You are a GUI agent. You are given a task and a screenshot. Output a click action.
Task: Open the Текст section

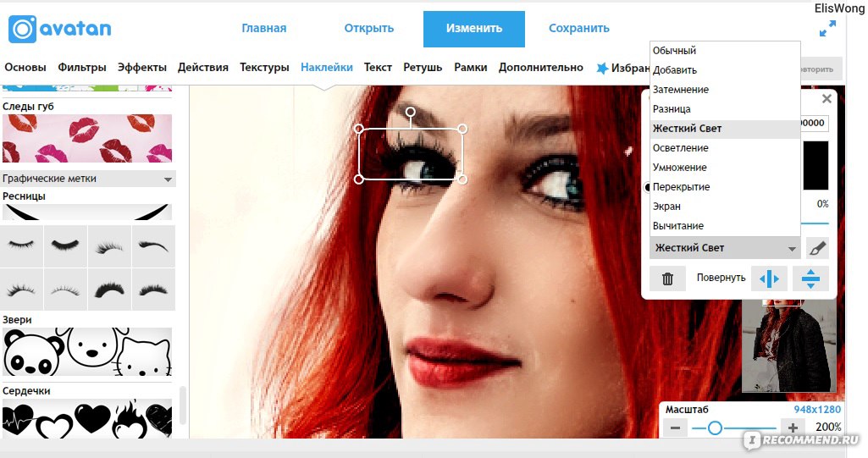pyautogui.click(x=378, y=68)
